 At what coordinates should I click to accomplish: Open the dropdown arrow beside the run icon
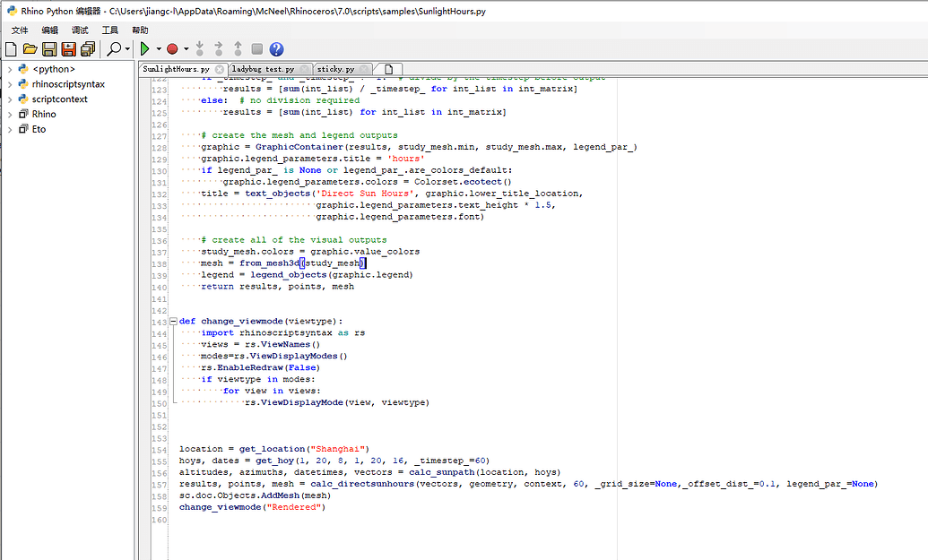pos(159,48)
